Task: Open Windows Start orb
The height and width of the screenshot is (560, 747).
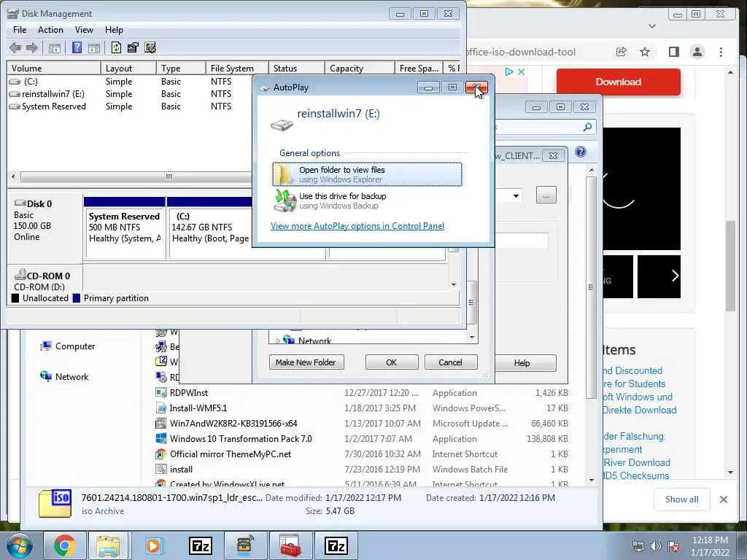Action: (19, 545)
